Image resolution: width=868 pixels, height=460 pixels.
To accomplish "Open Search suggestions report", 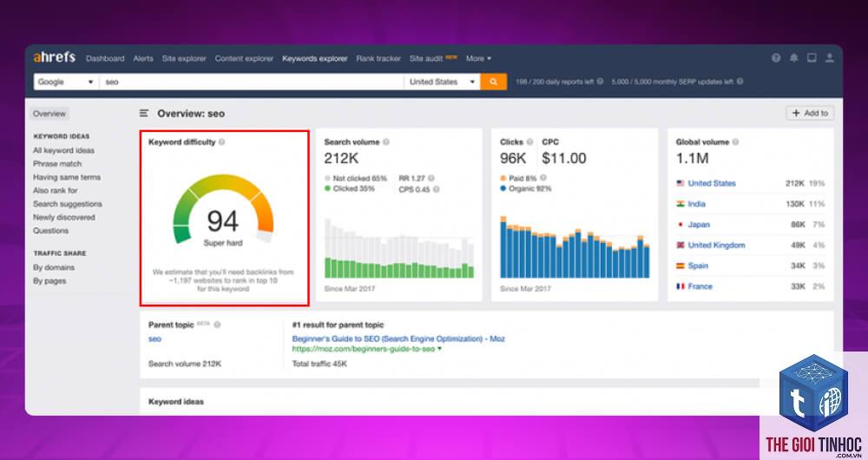I will (68, 204).
